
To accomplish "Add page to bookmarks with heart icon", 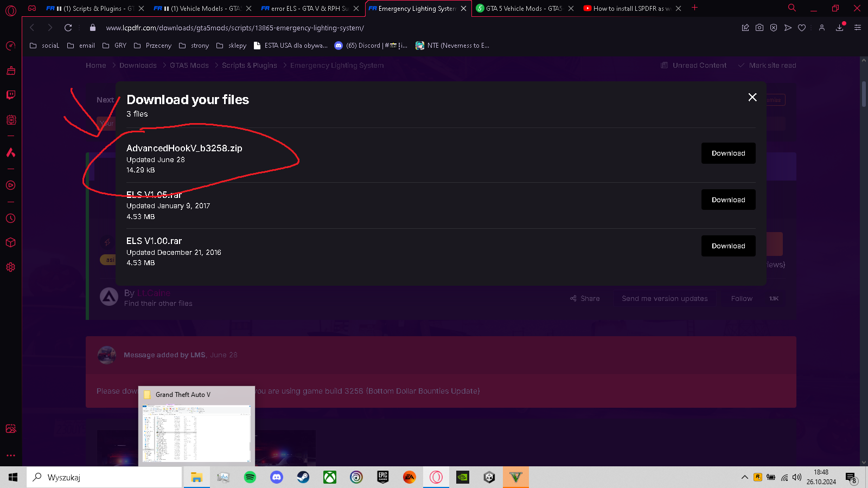I will 802,28.
